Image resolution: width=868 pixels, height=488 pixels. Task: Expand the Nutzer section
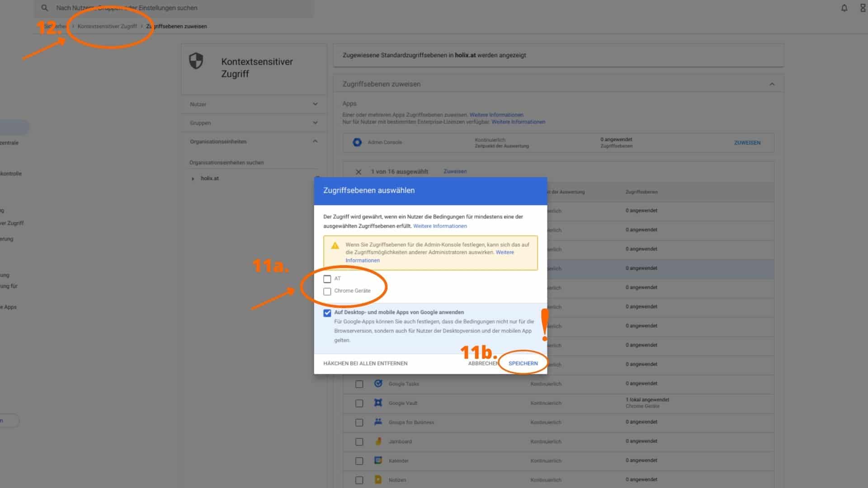tap(315, 104)
